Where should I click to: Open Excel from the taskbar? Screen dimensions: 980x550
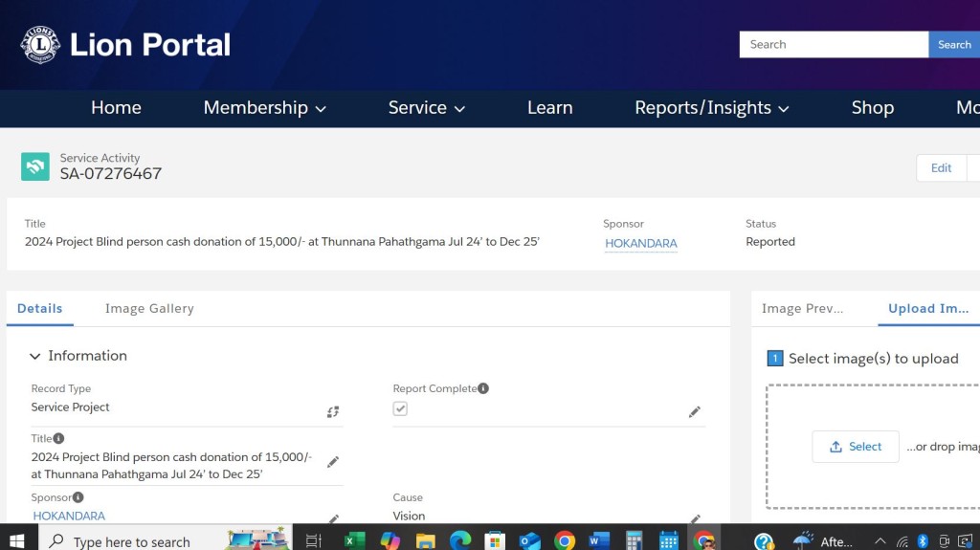click(x=354, y=540)
